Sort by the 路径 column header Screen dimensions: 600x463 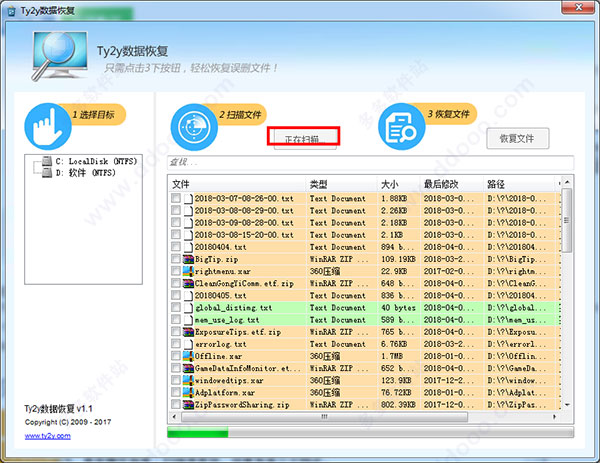pos(520,184)
